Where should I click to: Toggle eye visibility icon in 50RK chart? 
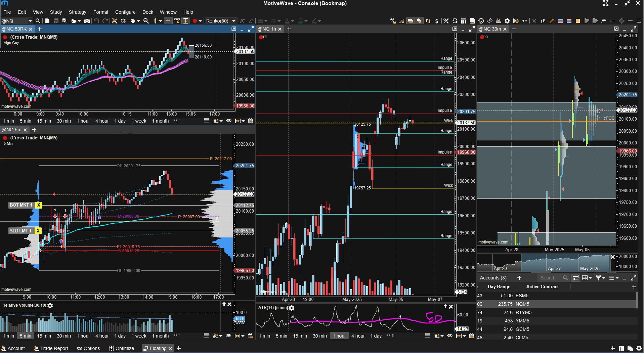229,121
